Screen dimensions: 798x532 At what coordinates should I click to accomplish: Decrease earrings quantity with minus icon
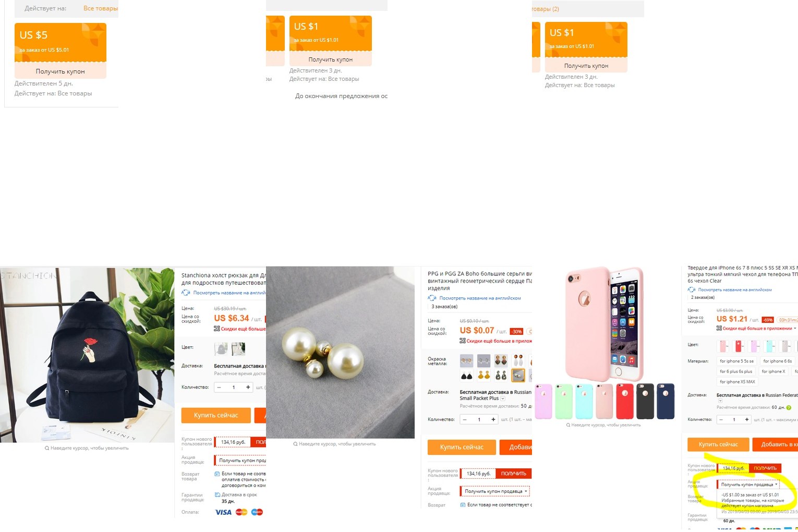465,419
